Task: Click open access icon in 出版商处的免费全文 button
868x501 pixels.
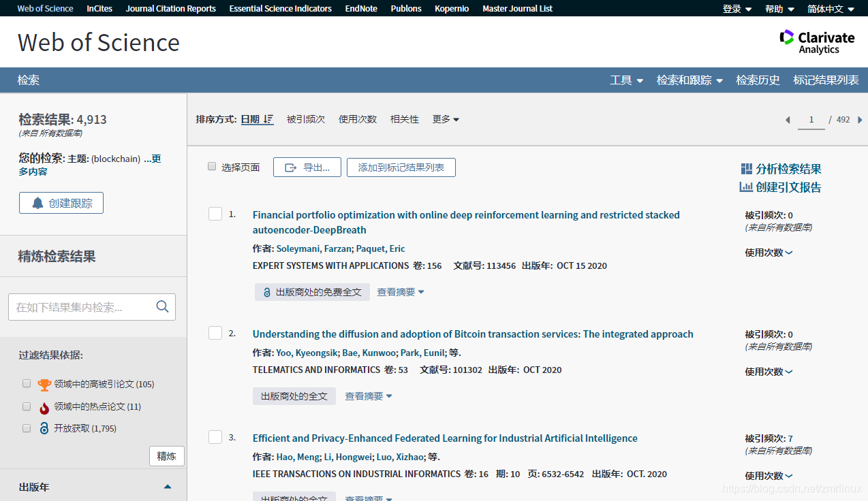Action: [267, 292]
